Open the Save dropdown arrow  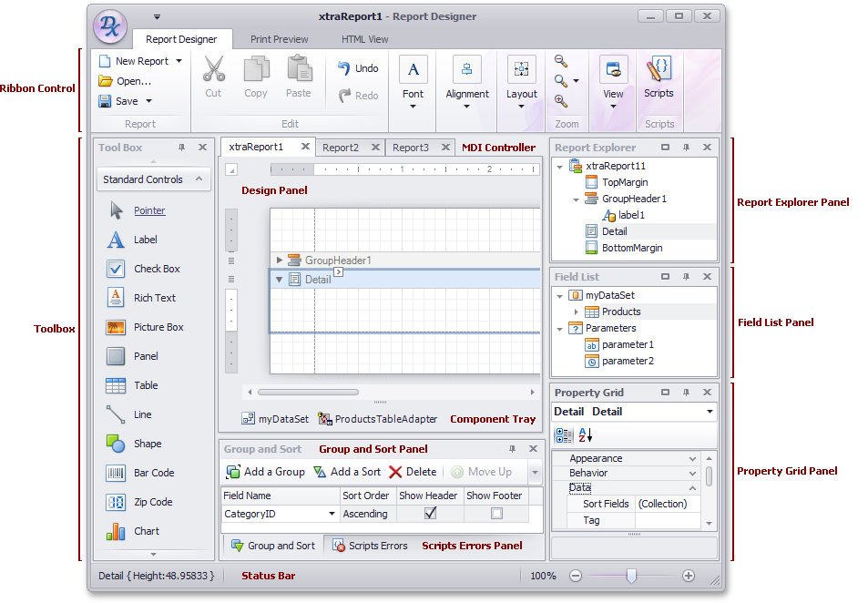coord(148,101)
